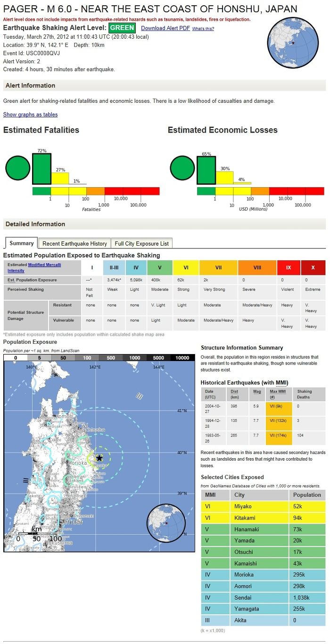The image size is (330, 644).
Task: Click the 1,038k population value
Action: 302,597
